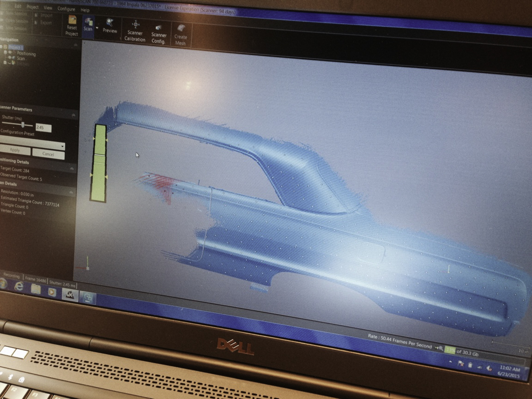Open the Windows Start button
Viewport: 532px width, 399px height.
[x=3, y=284]
